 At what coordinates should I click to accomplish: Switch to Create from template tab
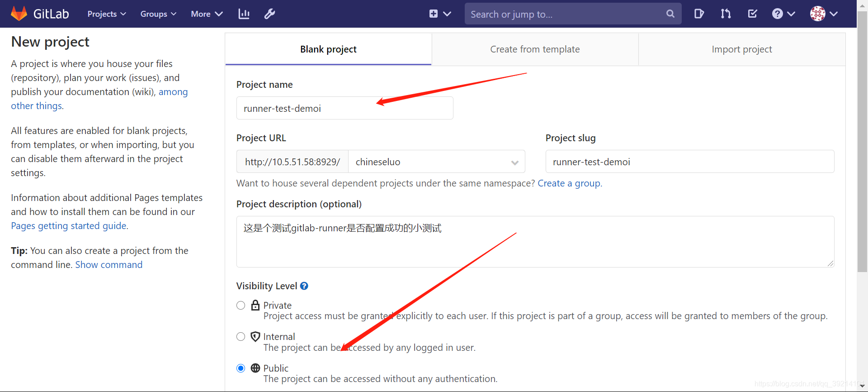(535, 49)
